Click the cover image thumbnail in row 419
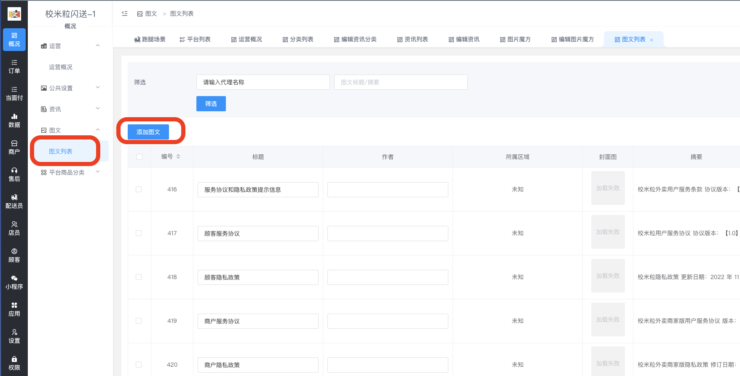 click(x=608, y=319)
